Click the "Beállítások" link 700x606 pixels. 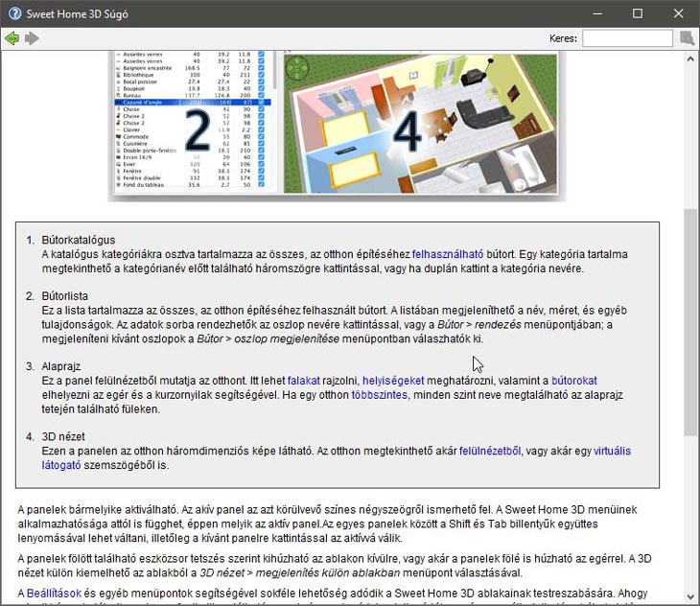coord(56,594)
